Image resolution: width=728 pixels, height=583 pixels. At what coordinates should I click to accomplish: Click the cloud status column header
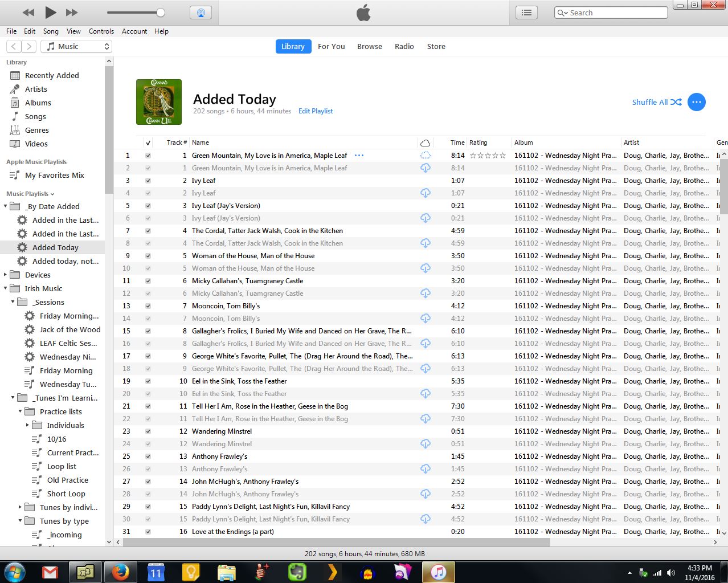click(425, 142)
